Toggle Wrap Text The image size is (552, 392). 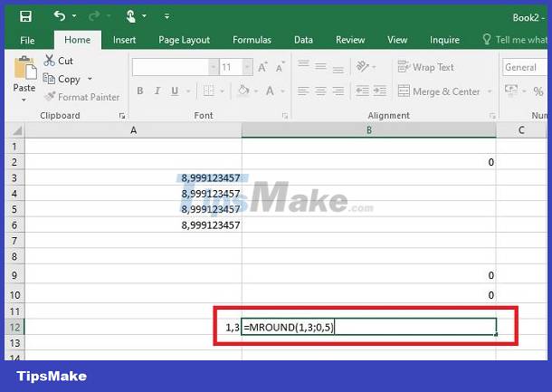(x=426, y=67)
